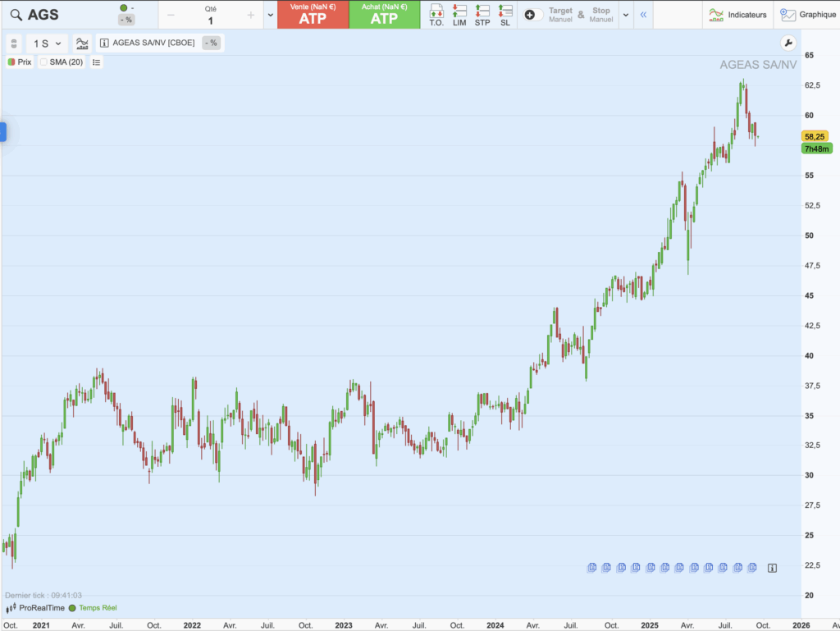Image resolution: width=840 pixels, height=631 pixels.
Task: Click the LIM limit order icon
Action: (460, 14)
